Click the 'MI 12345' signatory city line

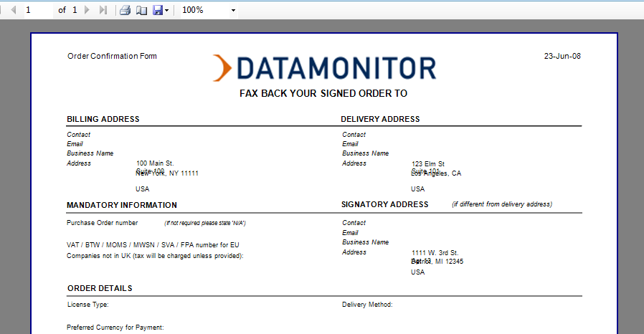pos(450,262)
